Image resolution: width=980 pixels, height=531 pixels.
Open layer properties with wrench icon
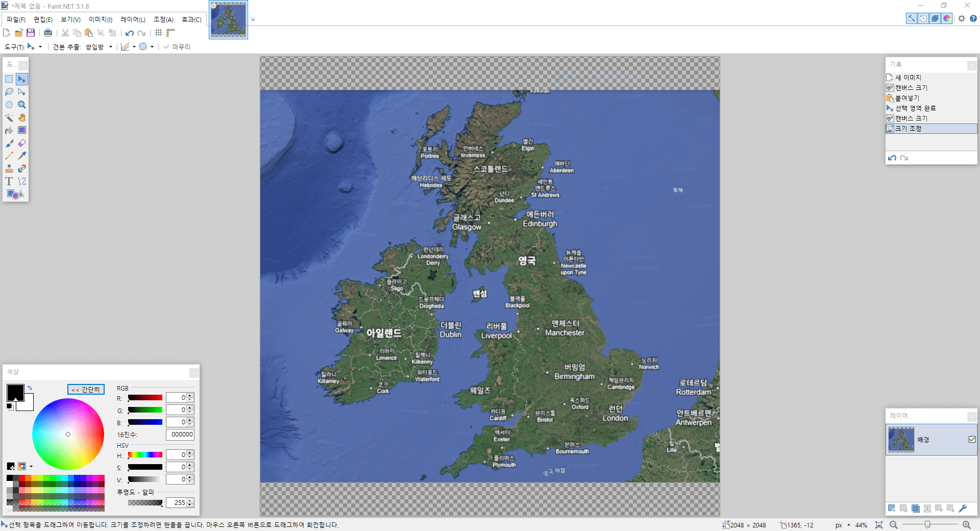point(963,509)
